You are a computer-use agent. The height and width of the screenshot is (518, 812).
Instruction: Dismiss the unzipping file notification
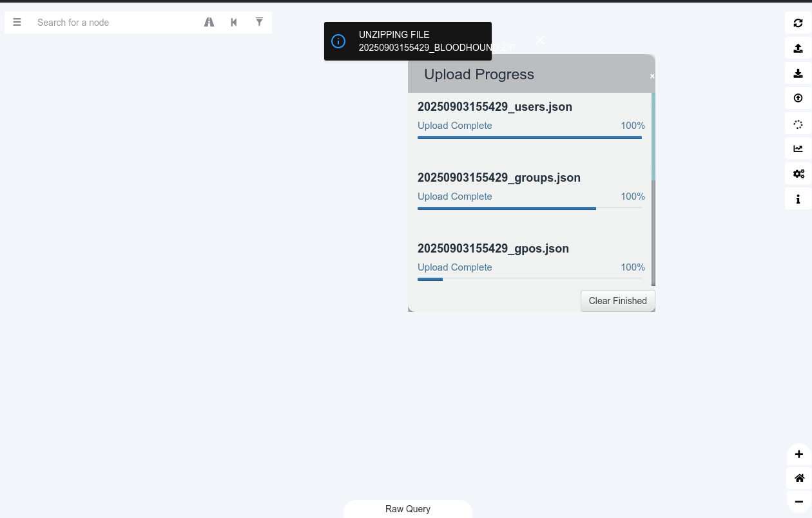coord(540,41)
